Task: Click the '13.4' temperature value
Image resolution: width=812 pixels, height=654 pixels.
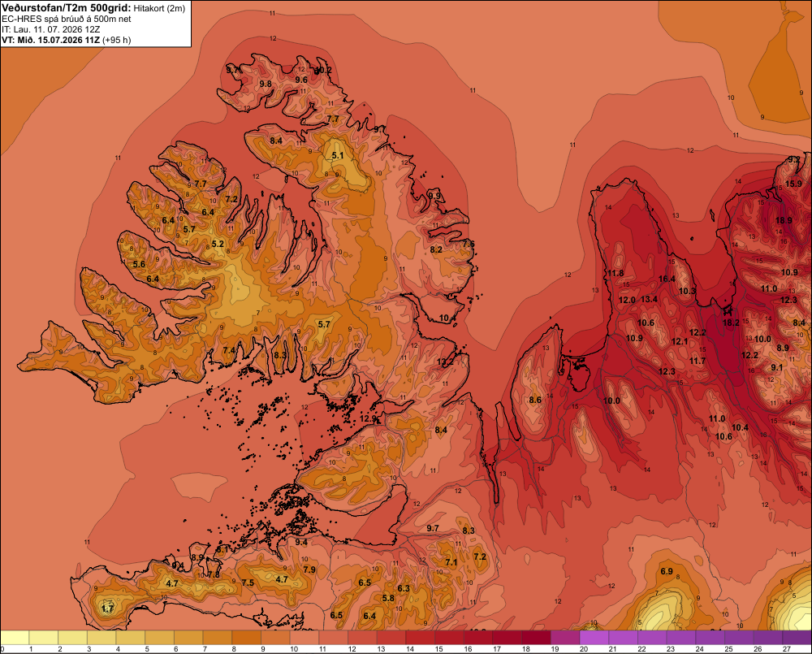Action: pos(649,299)
